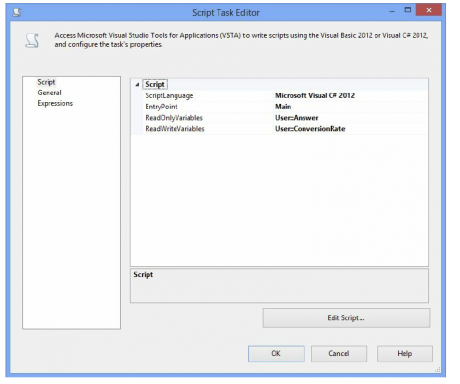Click the Script description pane label

pyautogui.click(x=143, y=275)
